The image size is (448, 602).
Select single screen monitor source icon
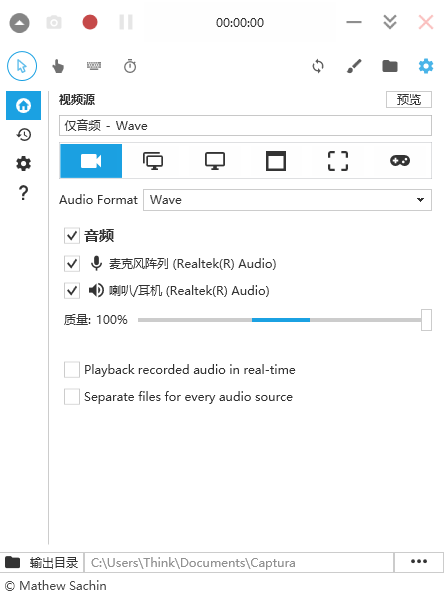point(215,161)
